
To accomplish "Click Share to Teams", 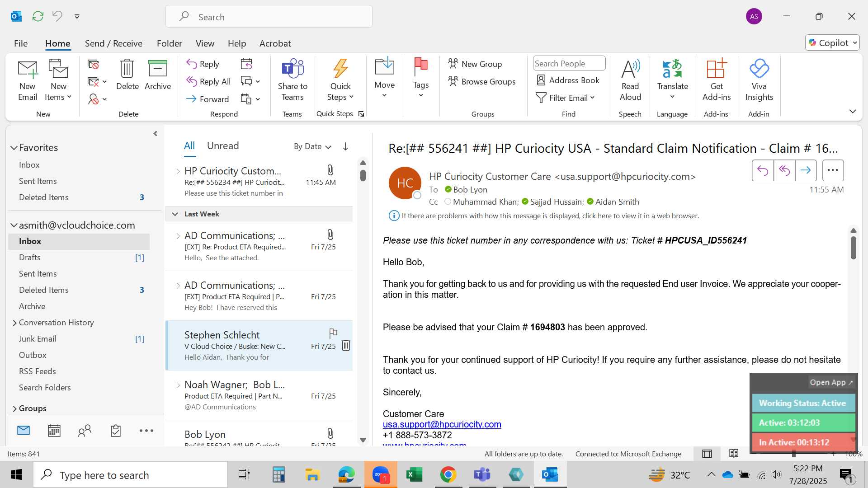I will 292,80.
